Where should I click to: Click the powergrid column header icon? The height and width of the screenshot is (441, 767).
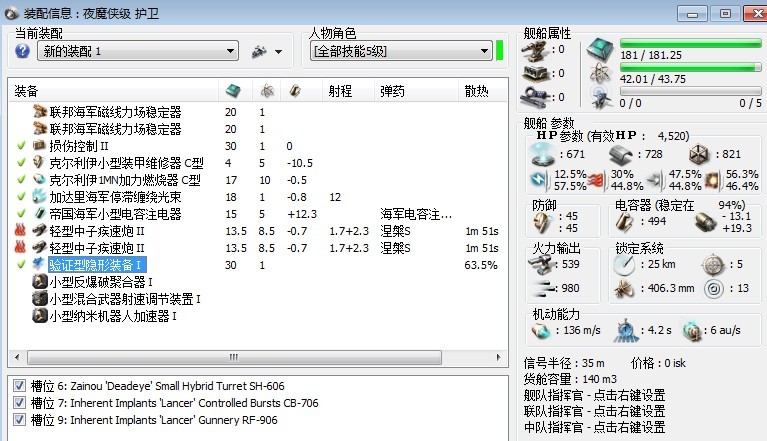(x=267, y=90)
